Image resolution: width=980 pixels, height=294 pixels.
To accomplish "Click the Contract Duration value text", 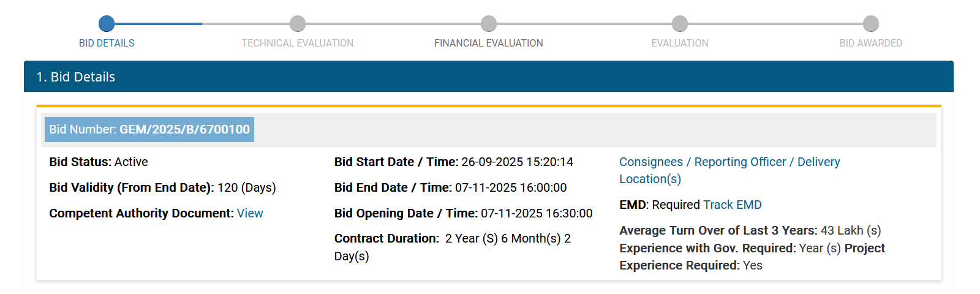I will coord(508,238).
